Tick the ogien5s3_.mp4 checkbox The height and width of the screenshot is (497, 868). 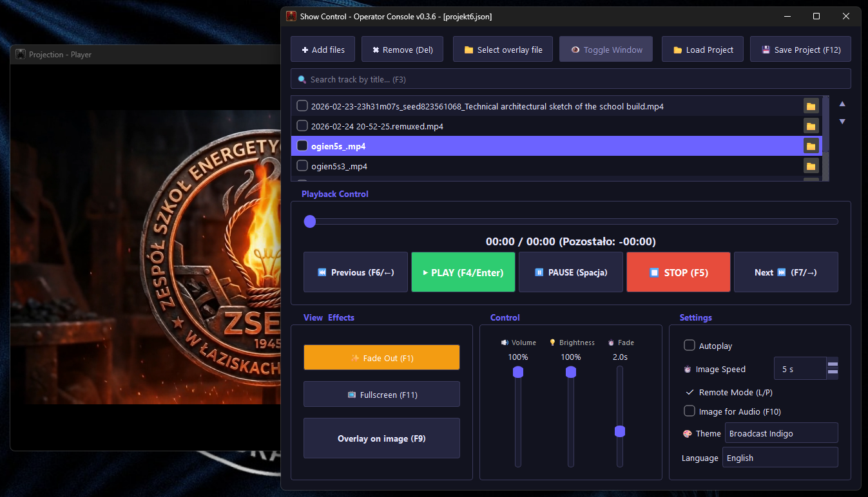302,166
